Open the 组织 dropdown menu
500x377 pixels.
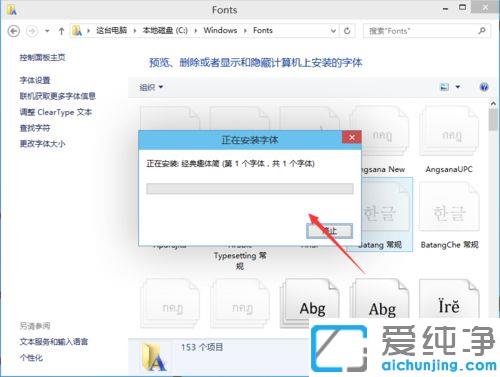[151, 87]
